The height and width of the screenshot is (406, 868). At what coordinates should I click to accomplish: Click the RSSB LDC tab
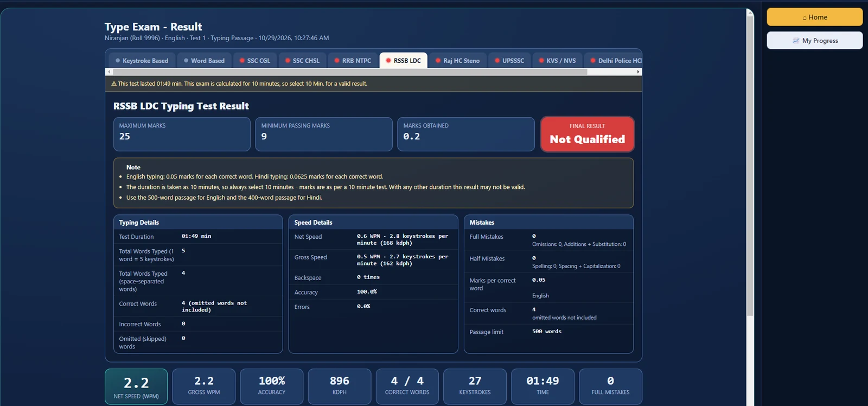tap(403, 60)
